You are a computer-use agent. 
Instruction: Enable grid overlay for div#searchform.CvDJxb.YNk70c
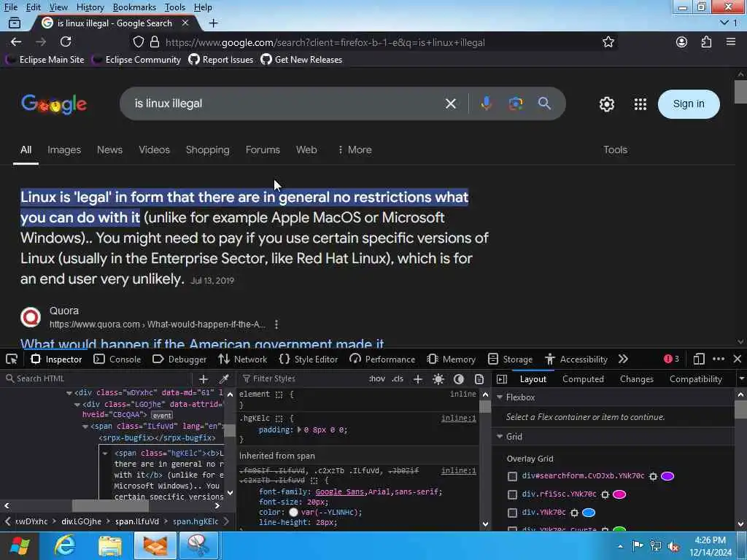[512, 476]
